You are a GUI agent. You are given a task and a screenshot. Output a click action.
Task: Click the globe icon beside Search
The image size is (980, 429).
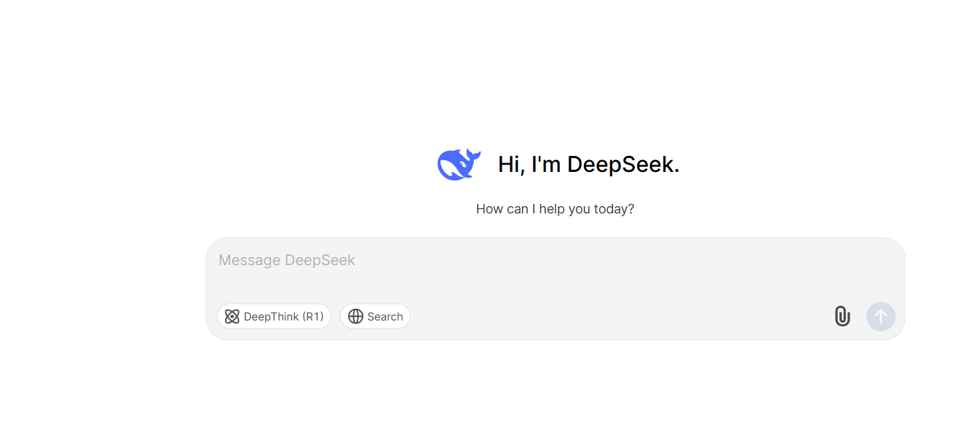[x=355, y=316]
